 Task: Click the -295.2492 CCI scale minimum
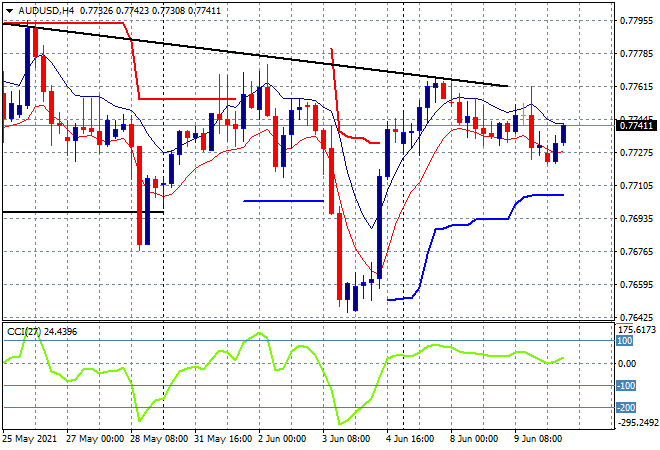click(x=637, y=422)
